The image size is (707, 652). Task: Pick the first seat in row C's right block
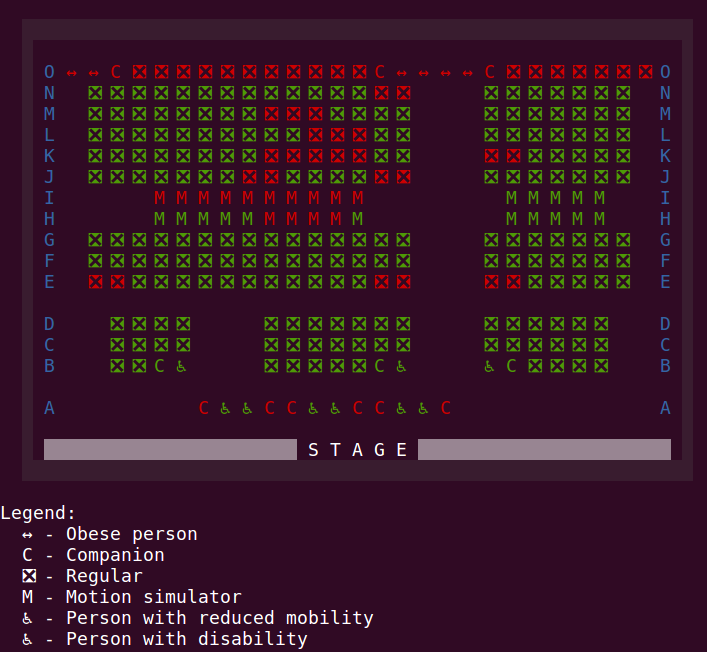click(x=491, y=345)
